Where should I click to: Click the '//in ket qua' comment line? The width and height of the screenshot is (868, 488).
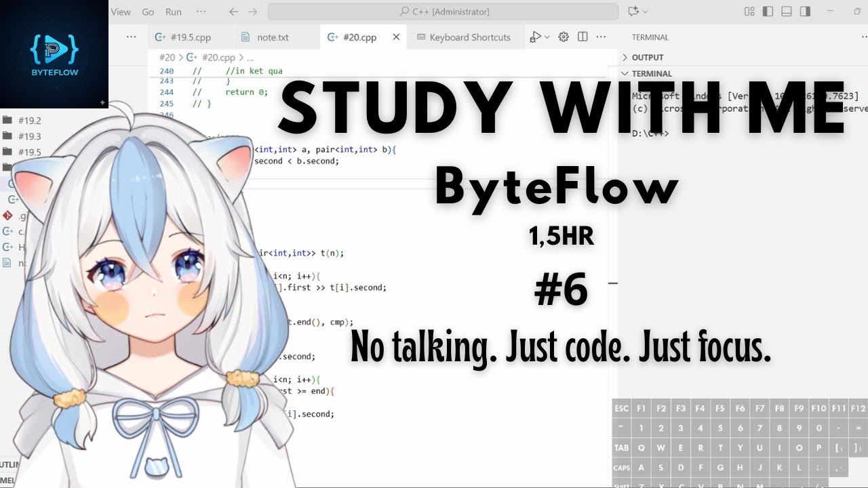point(254,71)
